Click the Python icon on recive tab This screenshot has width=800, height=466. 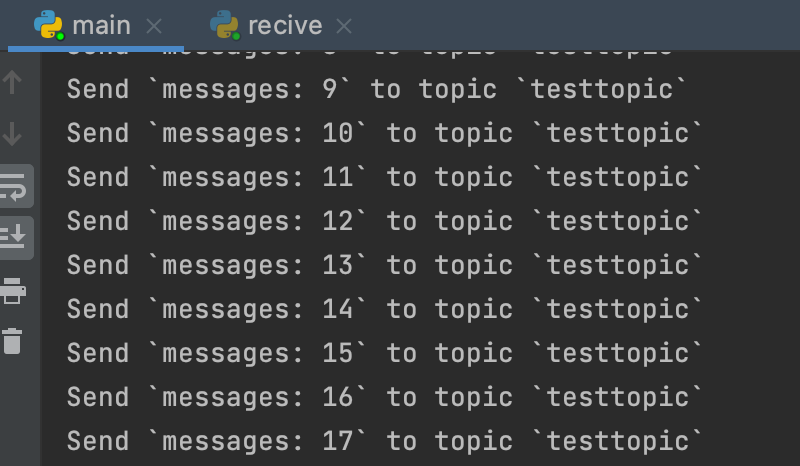(x=224, y=25)
